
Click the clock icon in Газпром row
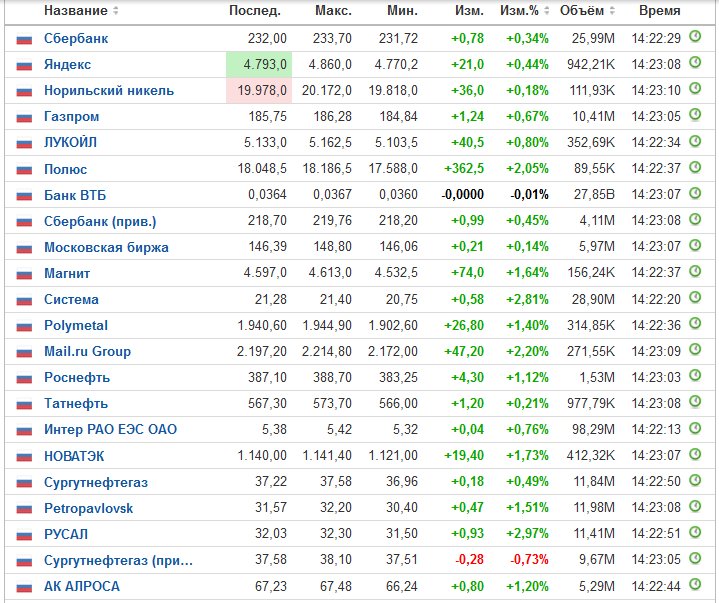695,115
